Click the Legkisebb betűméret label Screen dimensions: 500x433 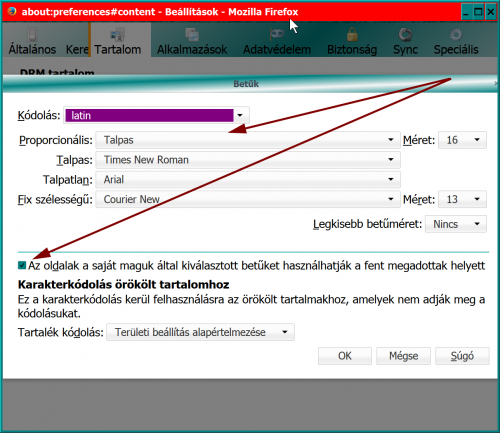click(368, 224)
